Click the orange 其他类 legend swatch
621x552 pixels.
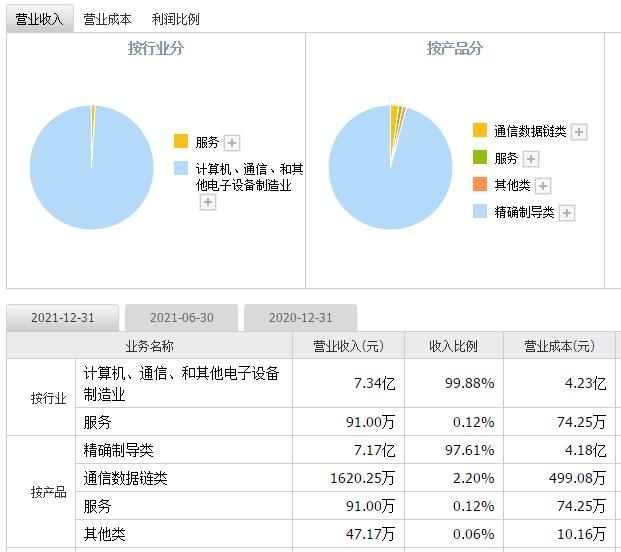480,184
